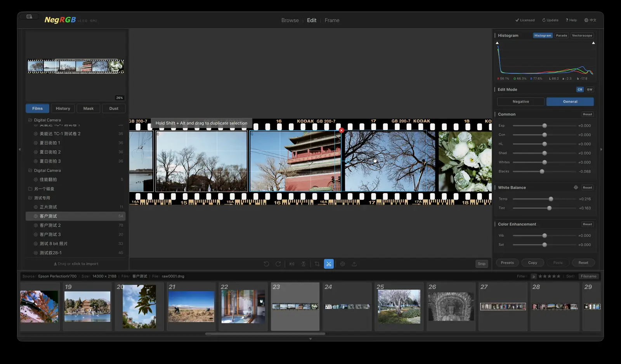Viewport: 621px width, 364px height.
Task: Open the Browse view
Action: 290,21
